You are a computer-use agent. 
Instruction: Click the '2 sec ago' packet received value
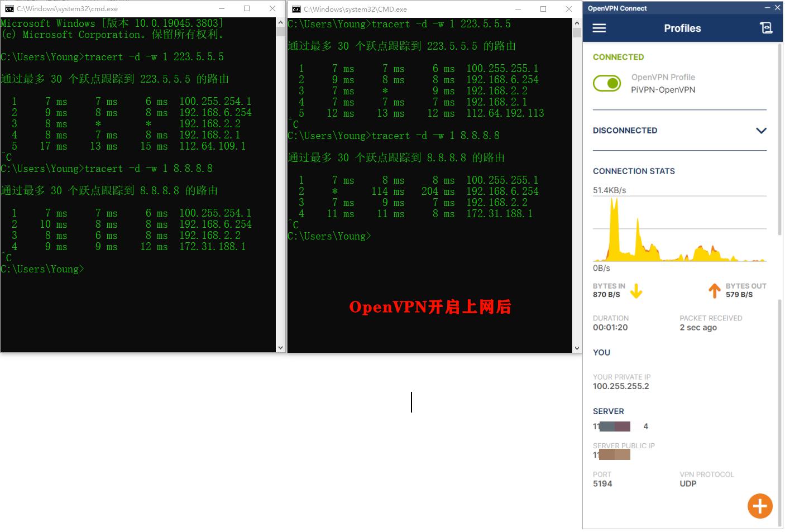[x=698, y=328]
